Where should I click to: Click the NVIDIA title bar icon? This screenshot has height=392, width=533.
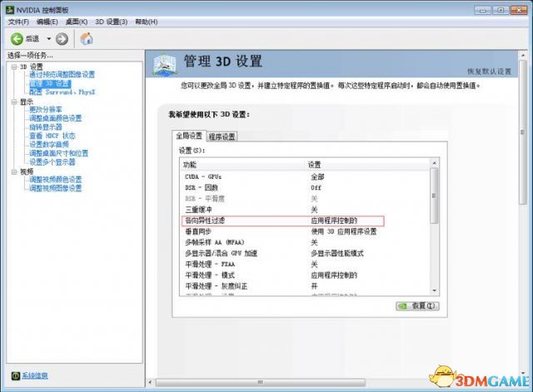tap(10, 10)
